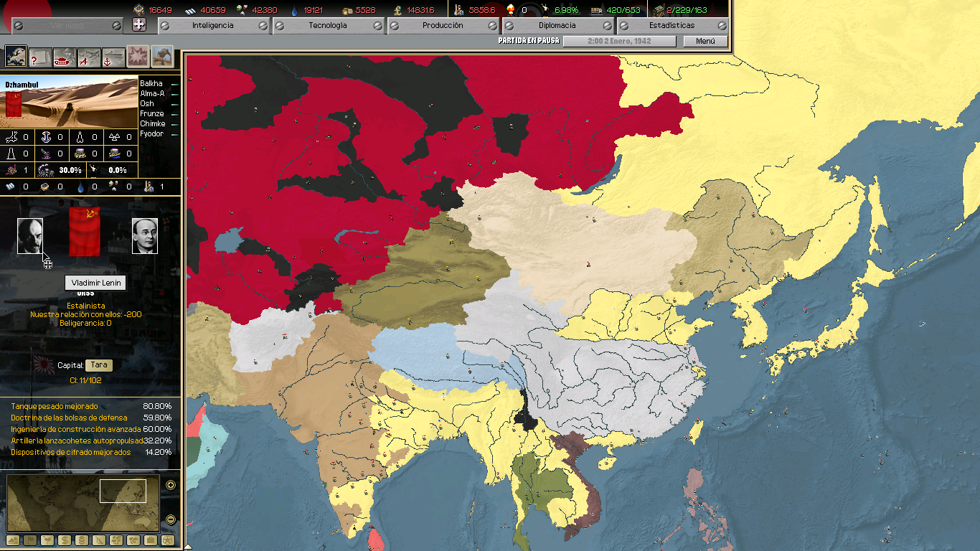Click the air units plane icon

pyautogui.click(x=89, y=56)
